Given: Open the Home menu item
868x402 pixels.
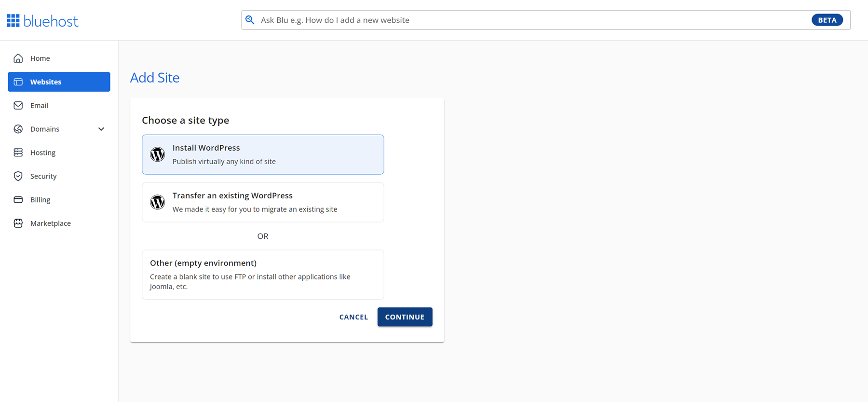Looking at the screenshot, I should [x=59, y=58].
